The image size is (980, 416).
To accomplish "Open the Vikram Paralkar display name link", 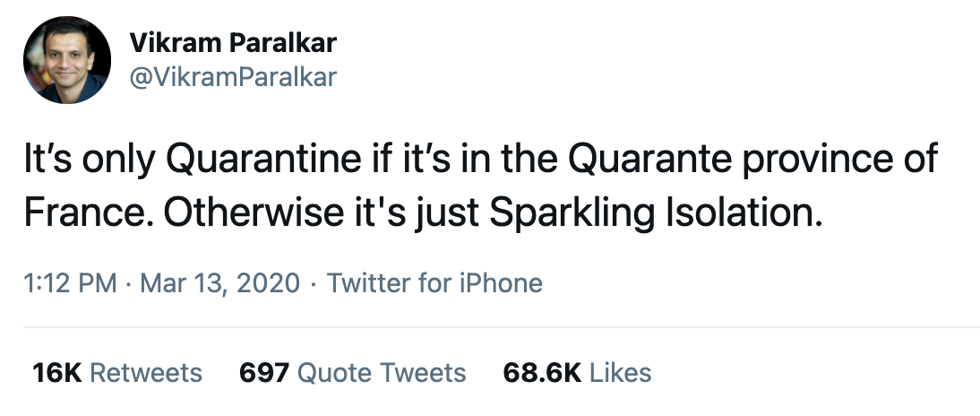I will (233, 42).
